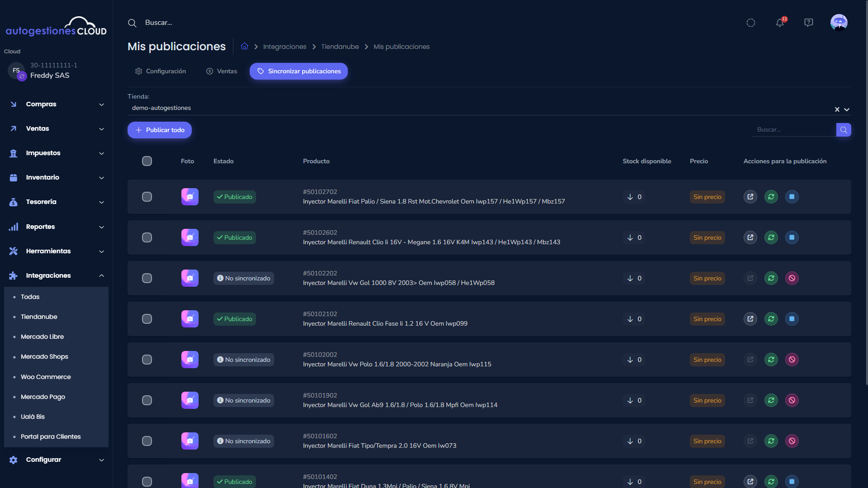The image size is (868, 488).
Task: Open the user avatar in the top bar
Action: point(839,23)
